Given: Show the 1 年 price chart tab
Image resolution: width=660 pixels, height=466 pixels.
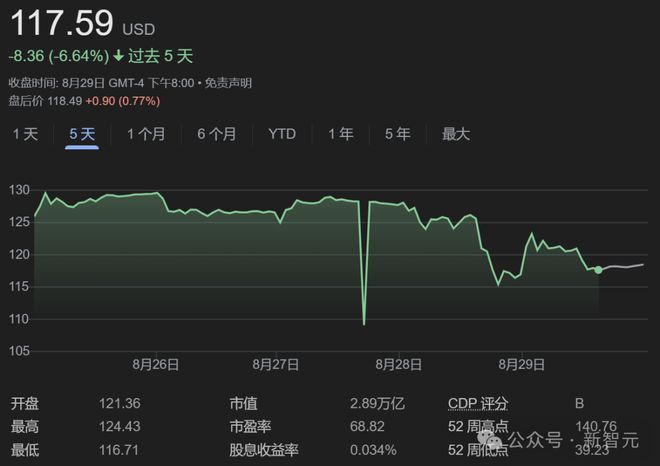Looking at the screenshot, I should point(341,134).
